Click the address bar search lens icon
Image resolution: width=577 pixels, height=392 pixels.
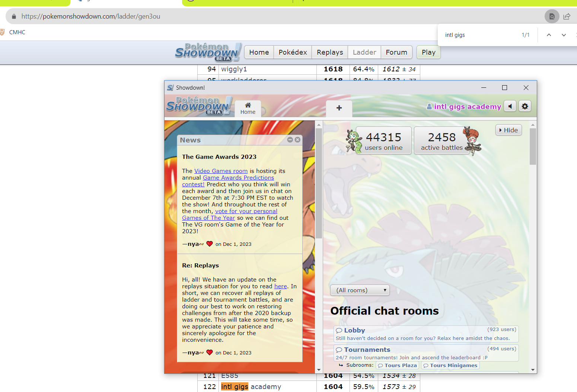click(552, 16)
